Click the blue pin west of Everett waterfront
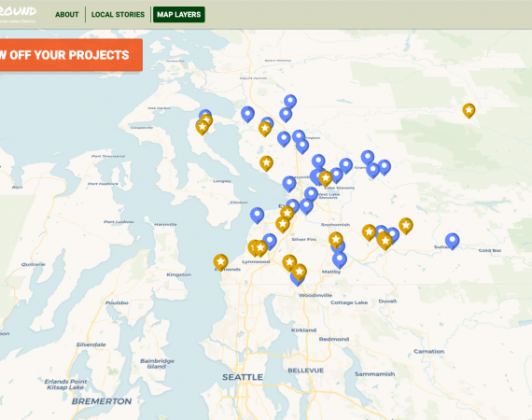532x420 pixels. tap(258, 216)
